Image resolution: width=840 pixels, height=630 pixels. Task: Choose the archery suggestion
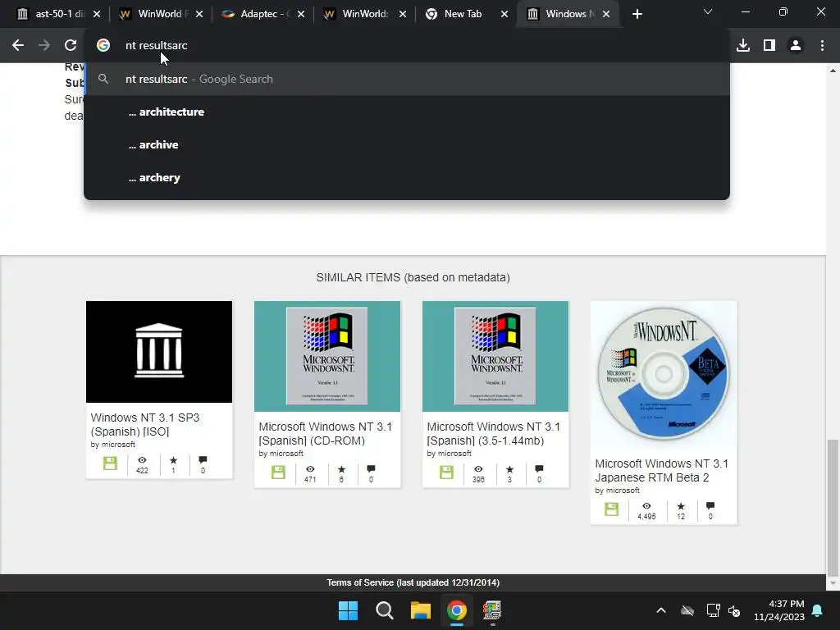[x=407, y=177]
